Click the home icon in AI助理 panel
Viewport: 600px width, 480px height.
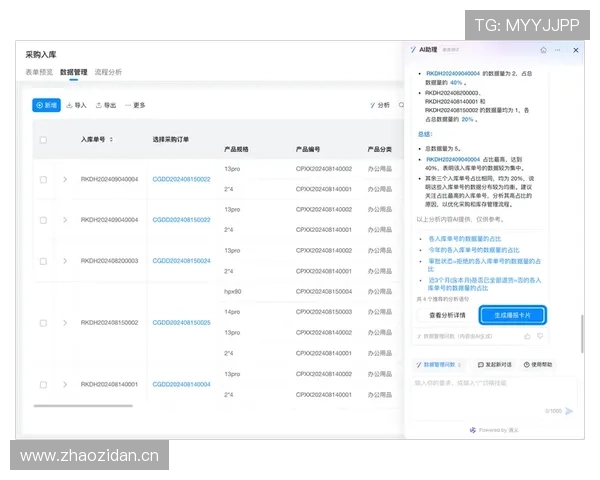[x=543, y=50]
